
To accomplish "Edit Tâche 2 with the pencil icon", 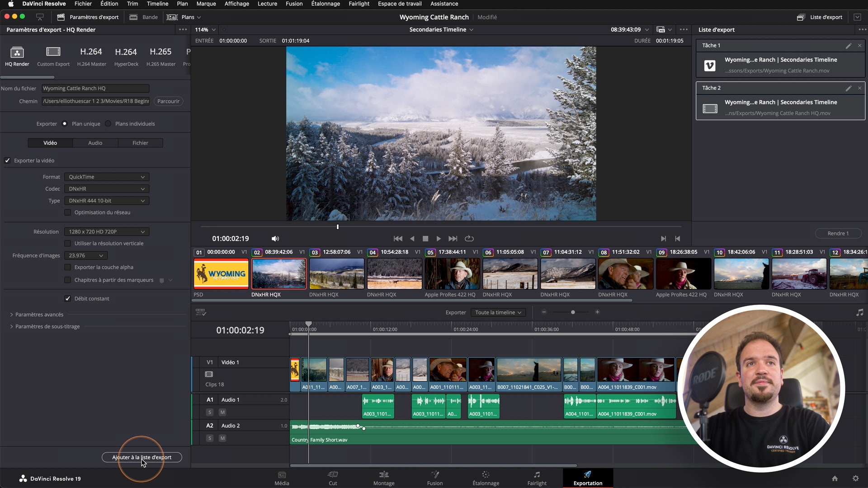I will [848, 88].
